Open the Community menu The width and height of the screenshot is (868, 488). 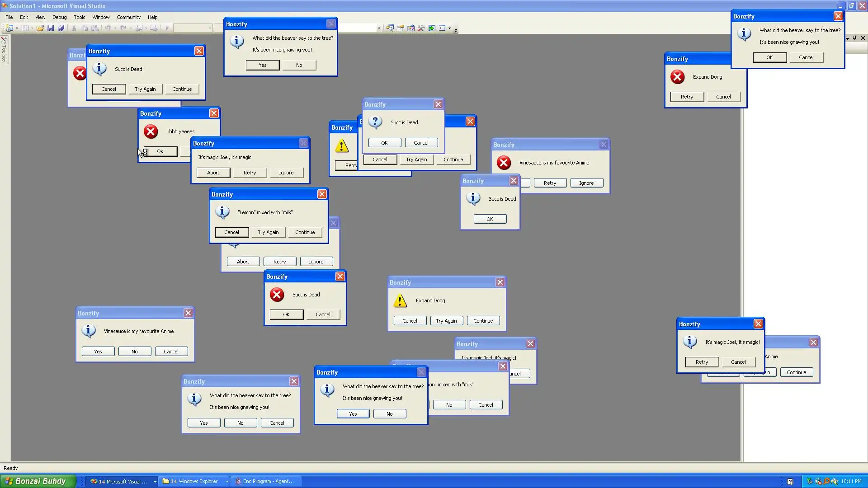click(128, 17)
